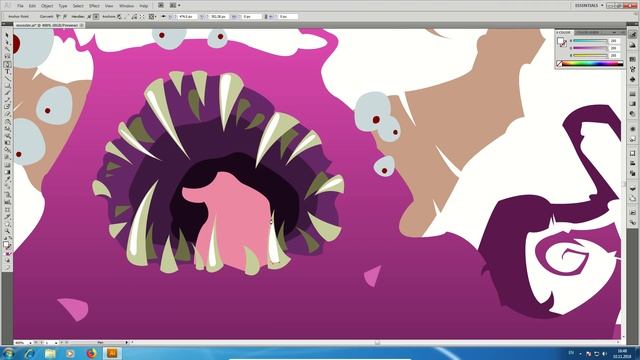Viewport: 640px width, 360px height.
Task: Select the Rotate tool
Action: pos(7,121)
